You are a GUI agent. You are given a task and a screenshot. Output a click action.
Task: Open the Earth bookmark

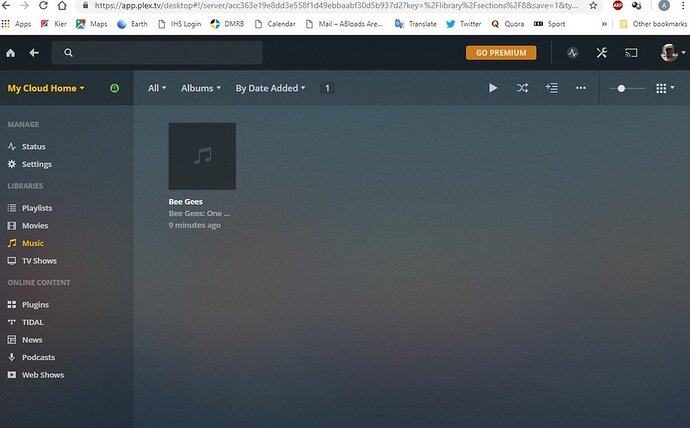pos(132,24)
